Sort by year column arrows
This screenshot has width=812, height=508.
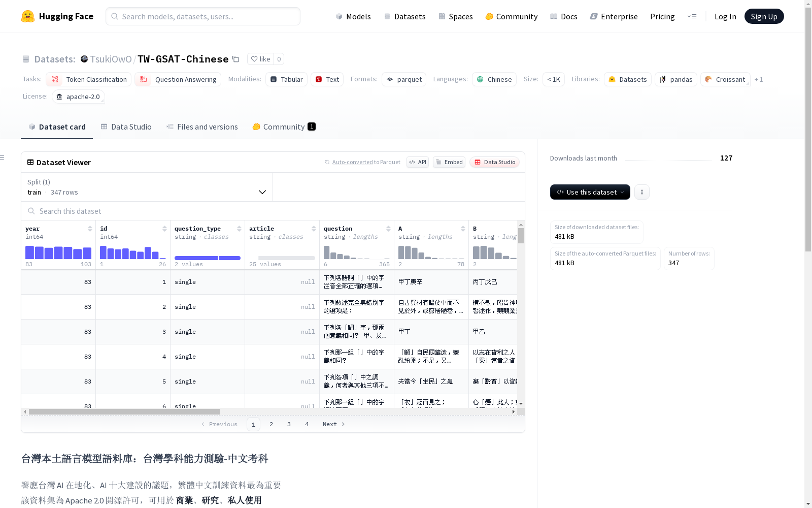coord(90,229)
